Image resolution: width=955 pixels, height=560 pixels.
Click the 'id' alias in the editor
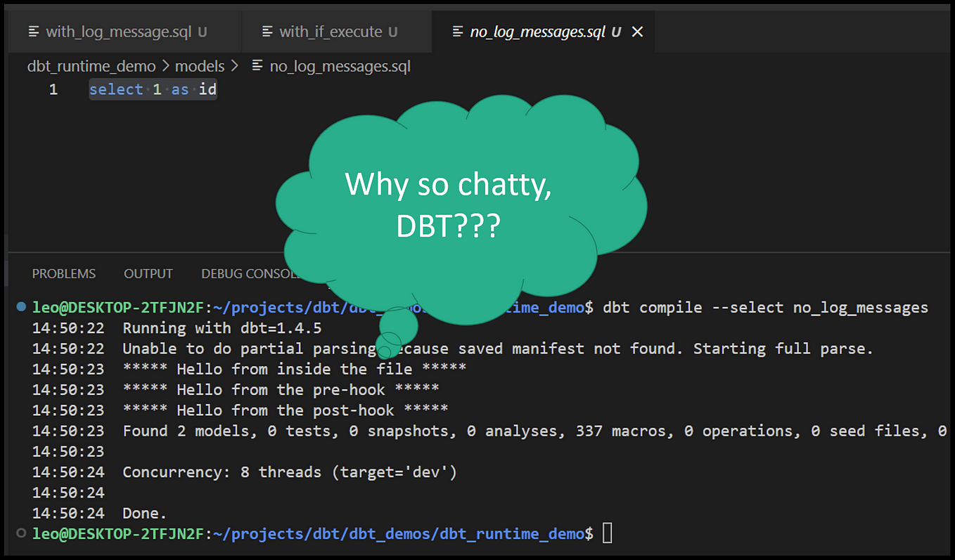[x=207, y=90]
